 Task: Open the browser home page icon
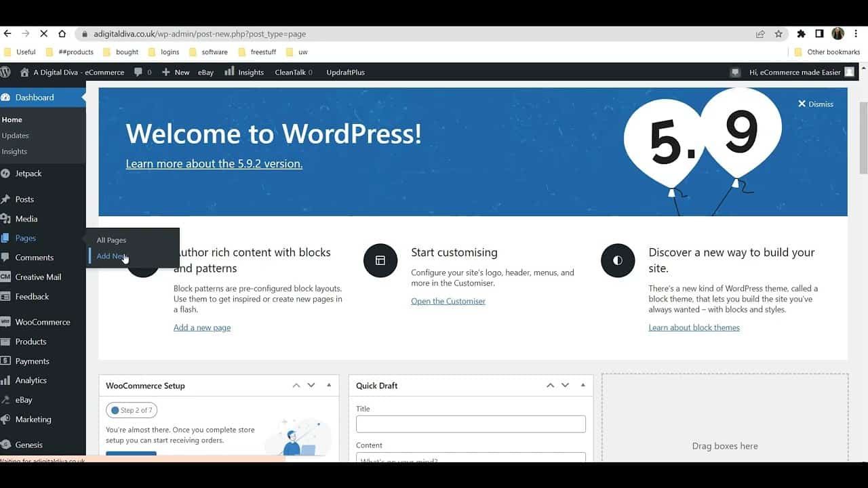click(x=62, y=34)
